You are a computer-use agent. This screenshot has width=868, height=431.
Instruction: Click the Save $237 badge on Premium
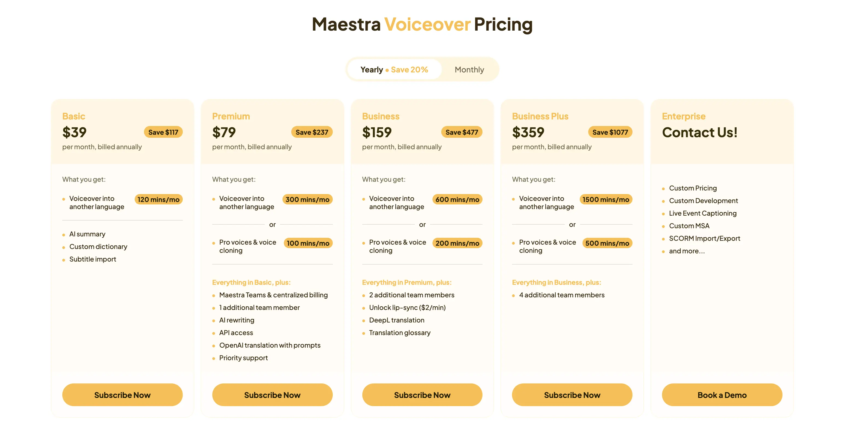tap(312, 132)
